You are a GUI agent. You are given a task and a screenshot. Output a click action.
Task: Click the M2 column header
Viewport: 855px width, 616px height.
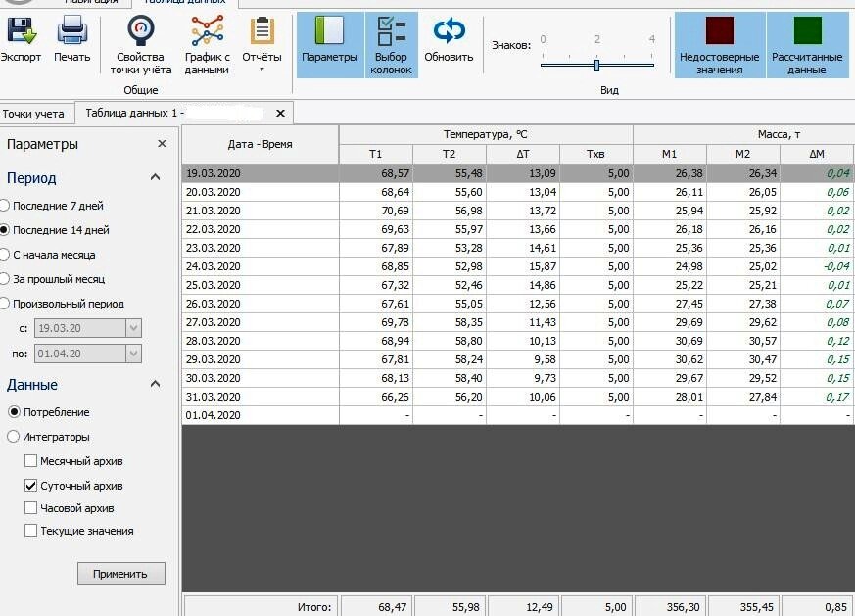[743, 154]
